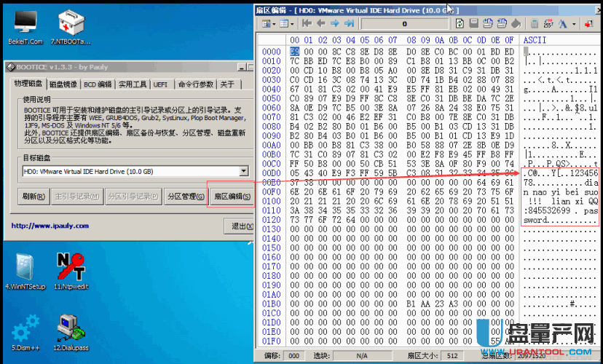Switch to the 实用工具 tab

click(x=133, y=84)
